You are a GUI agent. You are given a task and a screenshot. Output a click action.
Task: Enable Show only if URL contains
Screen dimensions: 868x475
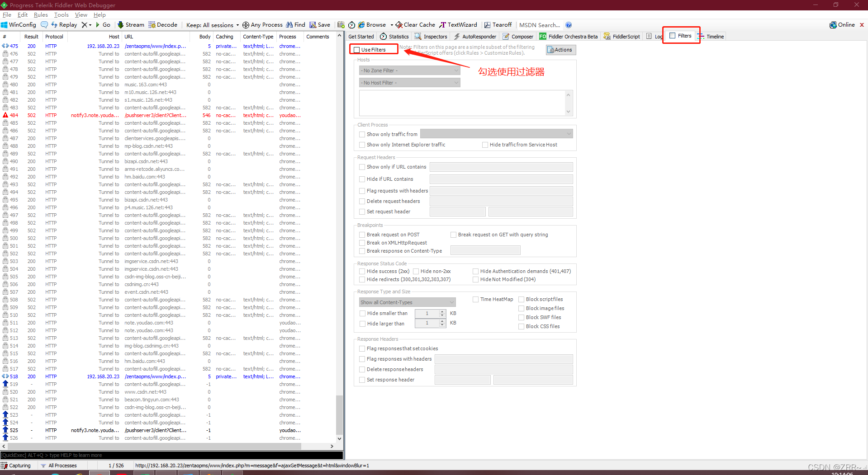(362, 167)
